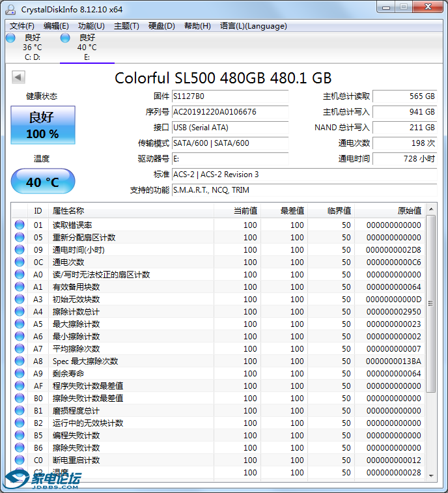Open the 硬盘(D) menu
The width and height of the screenshot is (448, 493).
pyautogui.click(x=161, y=26)
